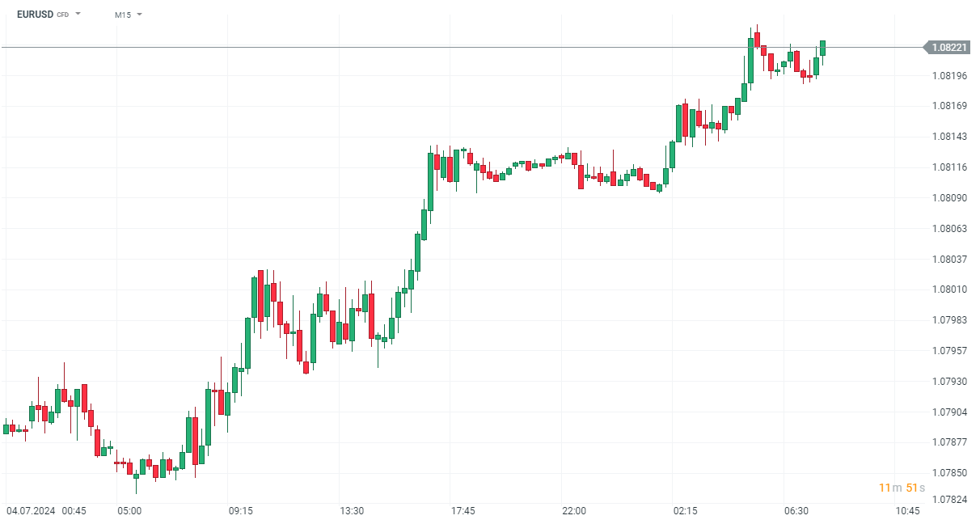The width and height of the screenshot is (980, 524).
Task: Click the 09:15 time axis label
Action: [241, 511]
